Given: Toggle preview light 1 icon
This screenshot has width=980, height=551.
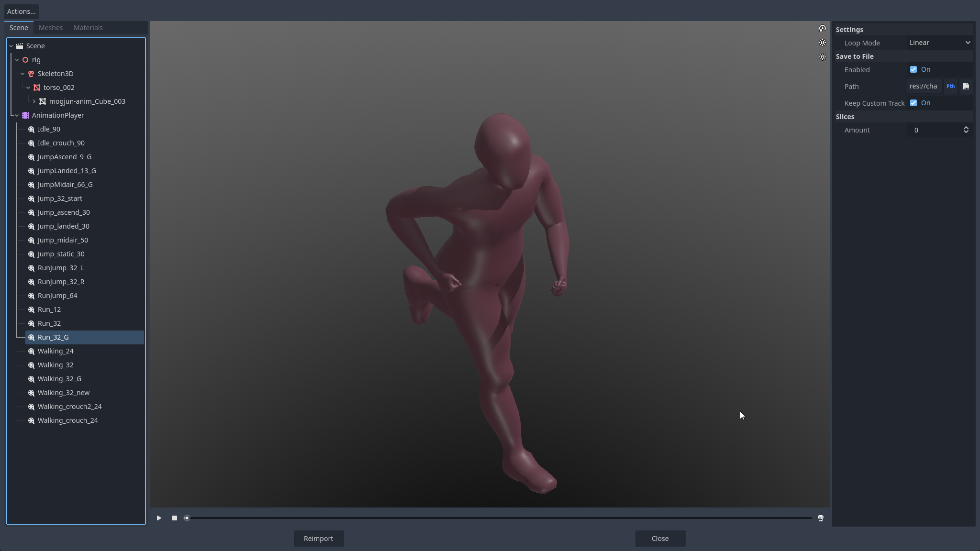Looking at the screenshot, I should pyautogui.click(x=822, y=43).
